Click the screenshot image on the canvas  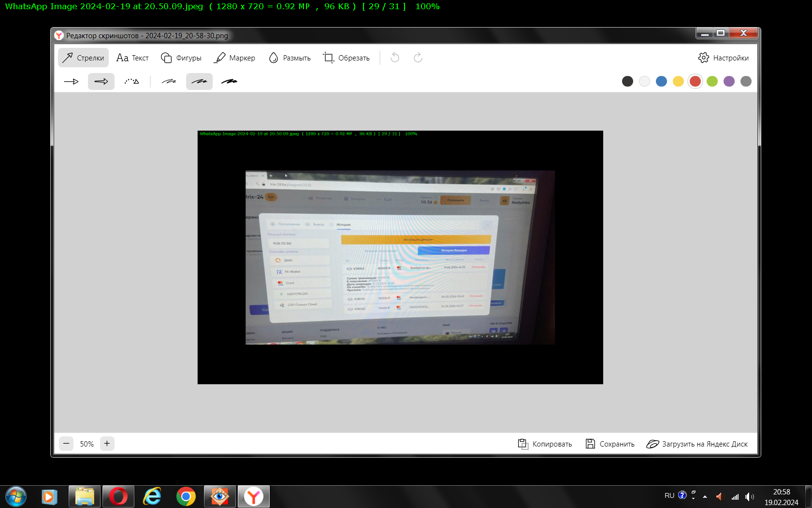point(400,257)
